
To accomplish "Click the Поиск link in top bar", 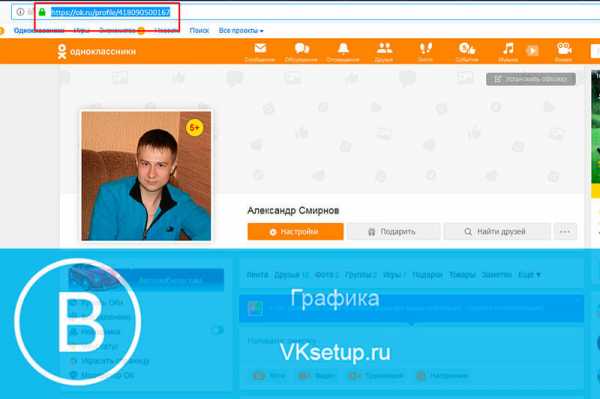I will click(x=199, y=31).
